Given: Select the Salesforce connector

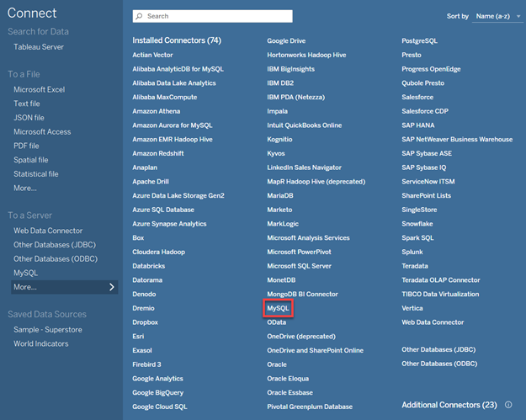Looking at the screenshot, I should click(418, 97).
